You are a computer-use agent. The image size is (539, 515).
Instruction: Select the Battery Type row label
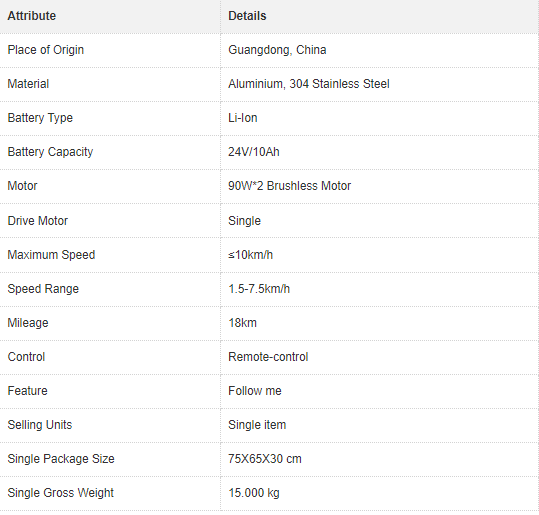(x=40, y=118)
